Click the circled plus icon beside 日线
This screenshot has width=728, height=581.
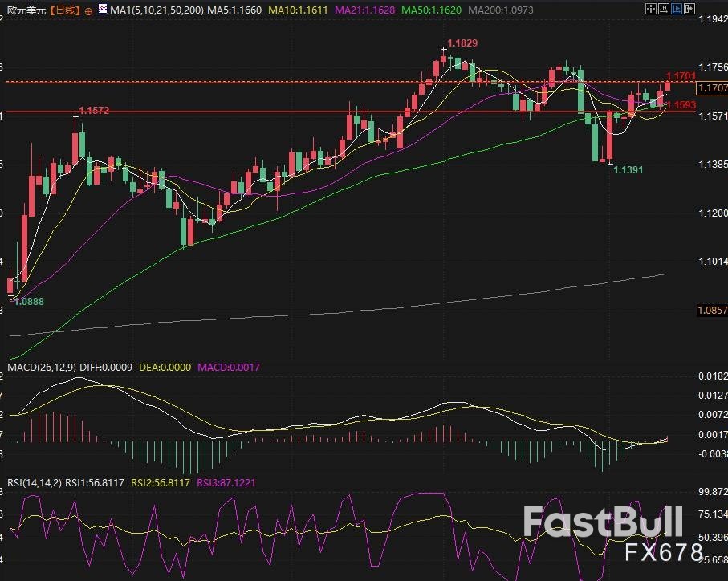(x=87, y=11)
